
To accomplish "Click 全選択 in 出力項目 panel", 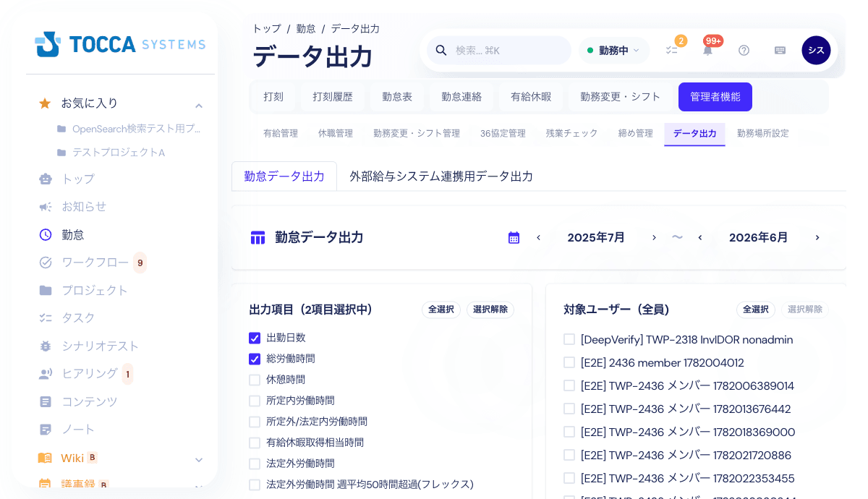I will click(x=441, y=310).
